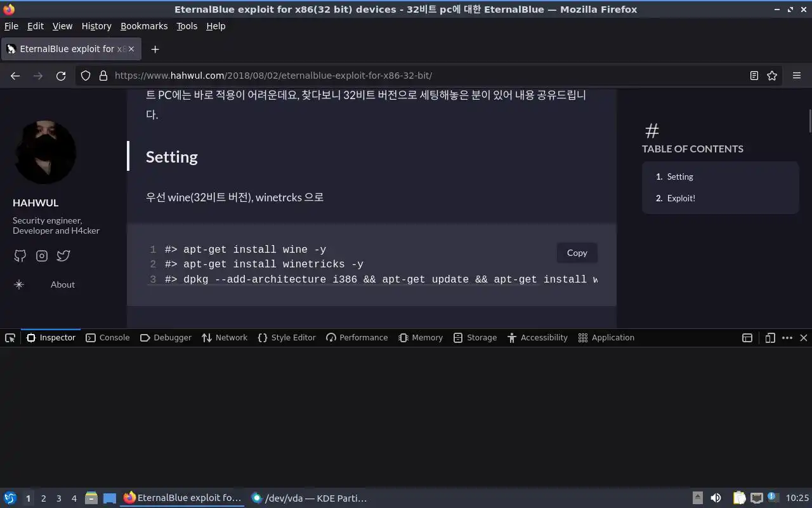Open the file manager taskbar icon
Image resolution: width=812 pixels, height=508 pixels.
(91, 498)
